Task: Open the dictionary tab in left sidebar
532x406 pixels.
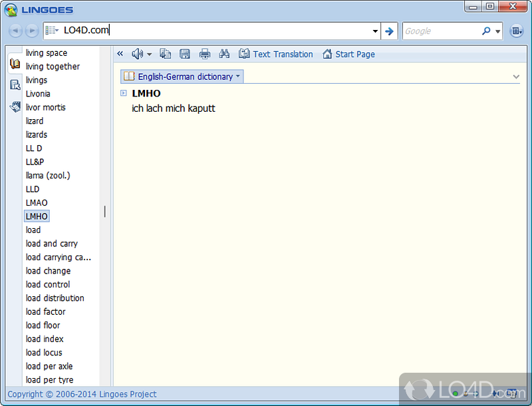Action: click(15, 64)
